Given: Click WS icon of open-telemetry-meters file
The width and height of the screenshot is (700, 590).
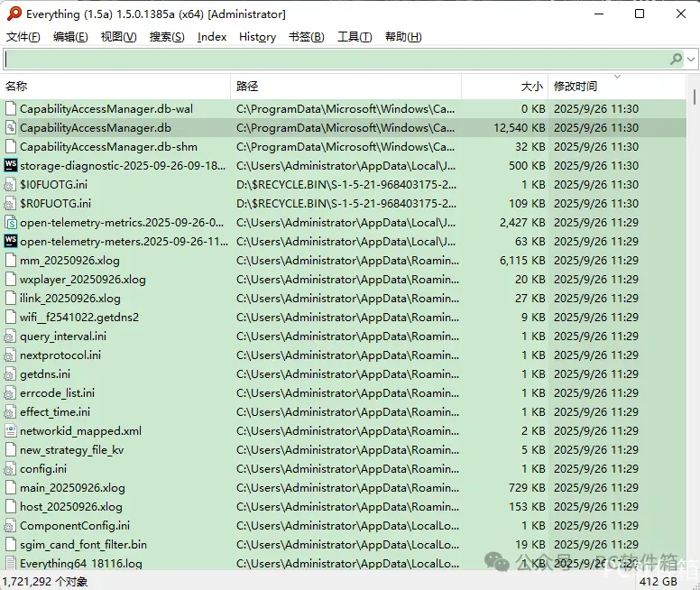Looking at the screenshot, I should click(10, 241).
